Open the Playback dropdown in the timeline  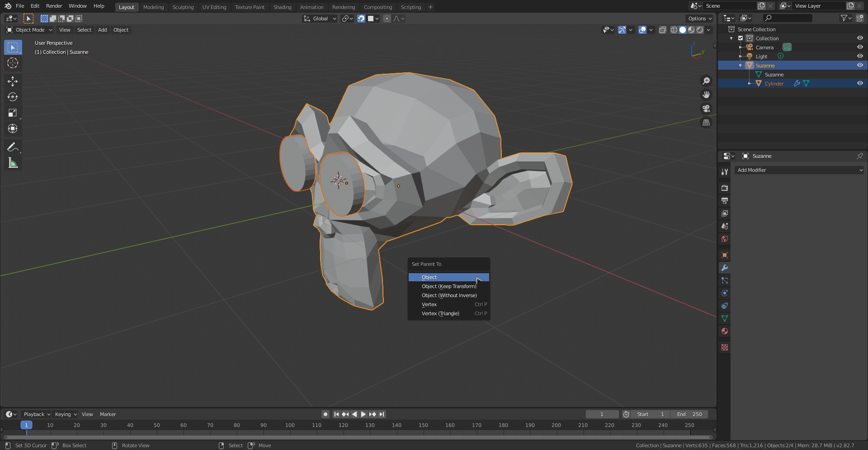click(x=36, y=414)
